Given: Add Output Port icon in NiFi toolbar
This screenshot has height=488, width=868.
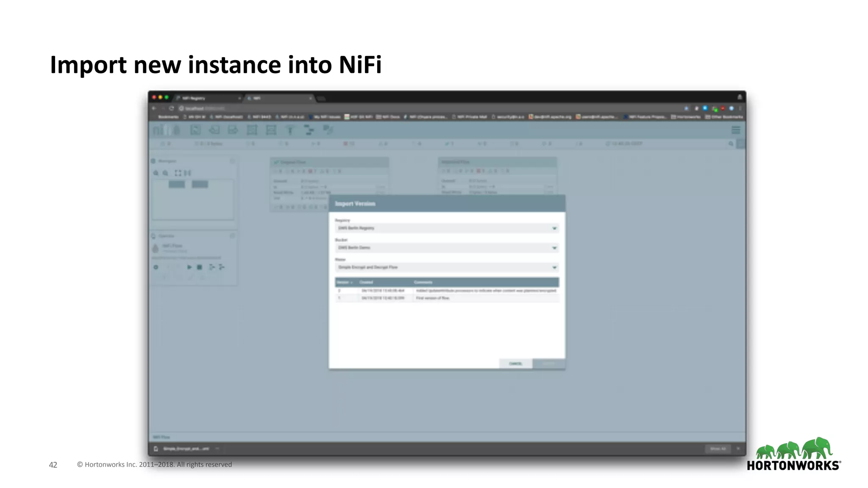Looking at the screenshot, I should pos(233,130).
